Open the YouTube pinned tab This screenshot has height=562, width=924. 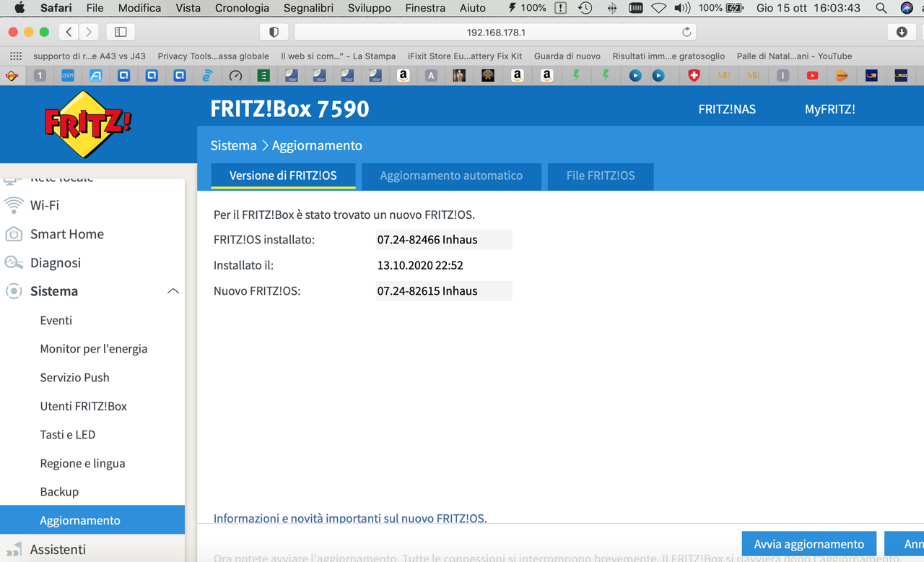pyautogui.click(x=813, y=75)
